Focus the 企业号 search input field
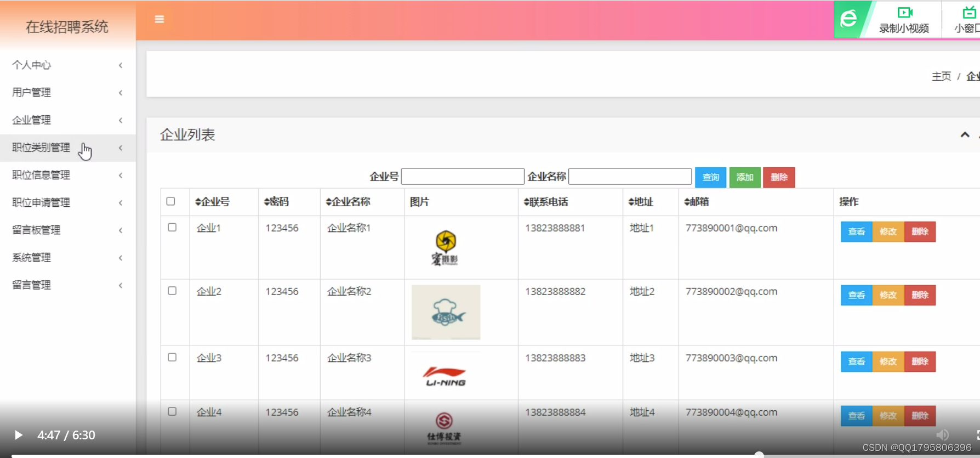Image resolution: width=980 pixels, height=458 pixels. click(x=463, y=177)
